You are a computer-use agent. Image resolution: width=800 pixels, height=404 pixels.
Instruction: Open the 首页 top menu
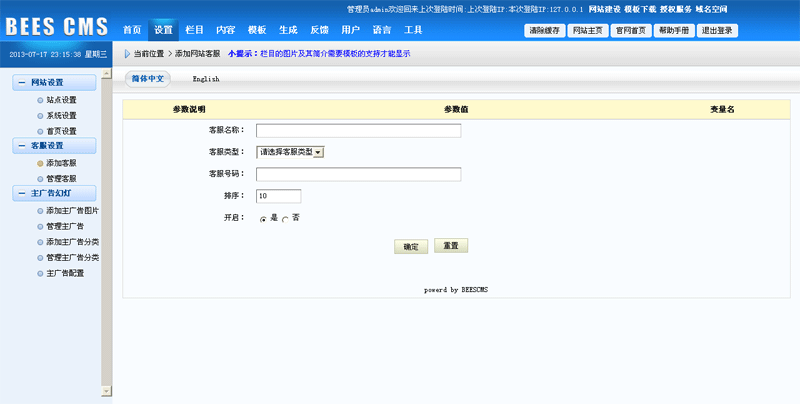pyautogui.click(x=132, y=30)
